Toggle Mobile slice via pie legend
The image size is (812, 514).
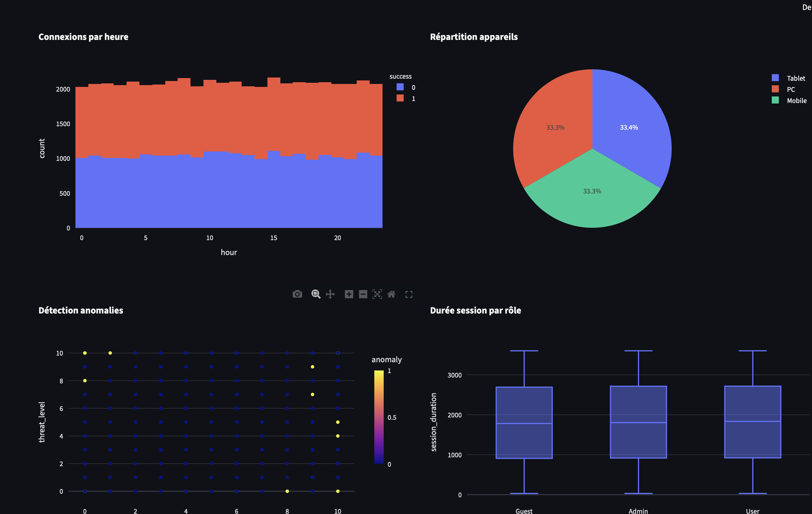point(789,100)
